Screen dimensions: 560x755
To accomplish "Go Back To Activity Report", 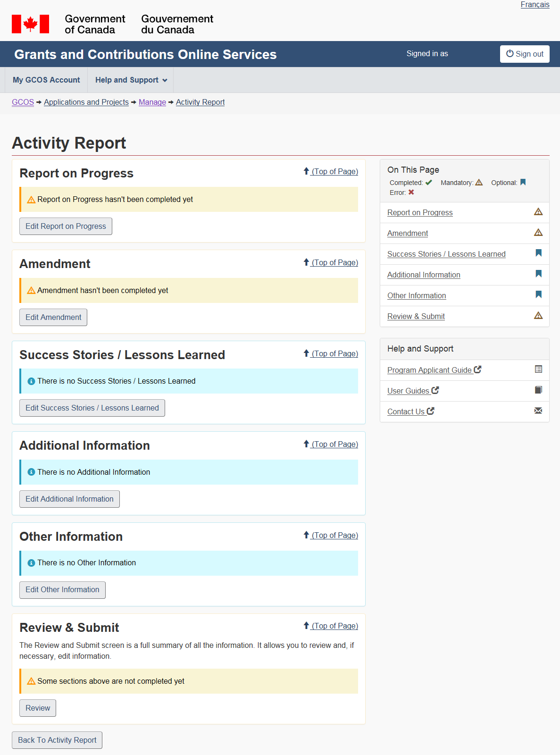I will [x=57, y=740].
